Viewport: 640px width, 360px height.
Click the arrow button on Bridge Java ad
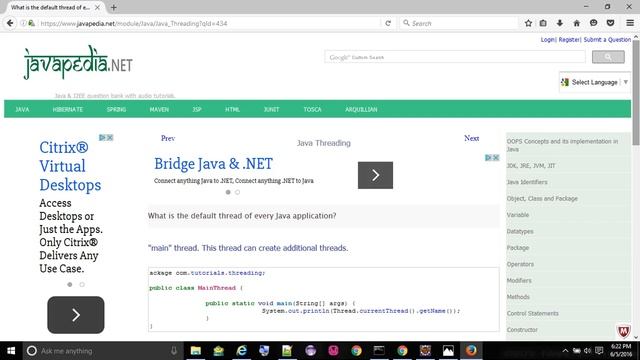[376, 175]
